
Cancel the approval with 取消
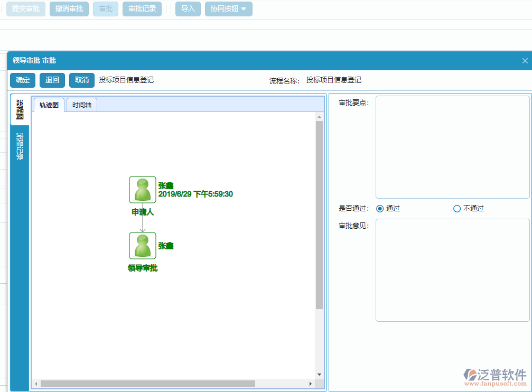[x=81, y=80]
